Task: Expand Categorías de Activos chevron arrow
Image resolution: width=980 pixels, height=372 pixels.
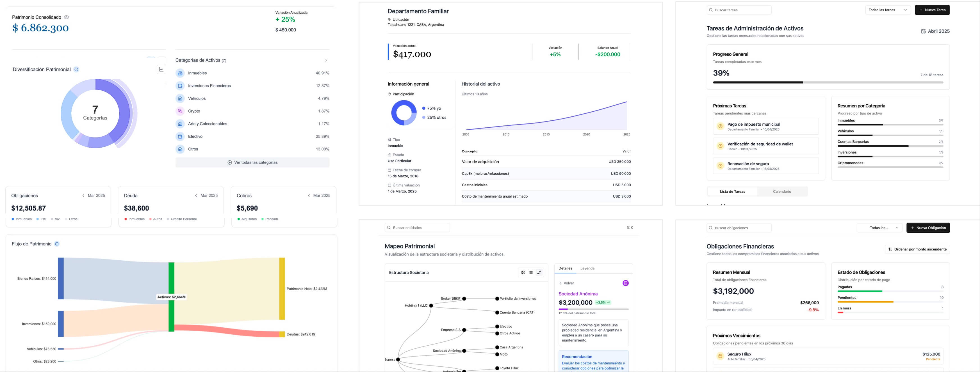Action: (326, 60)
